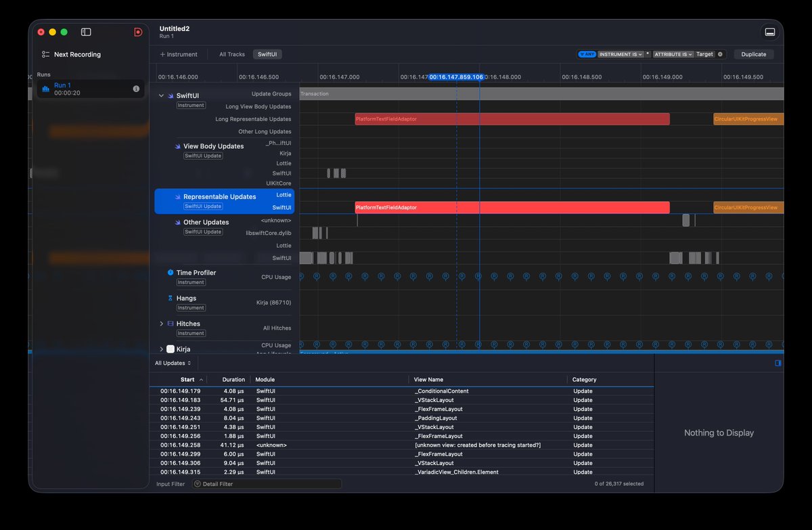
Task: Open the ATTRIBUTE IS dropdown
Action: [673, 54]
